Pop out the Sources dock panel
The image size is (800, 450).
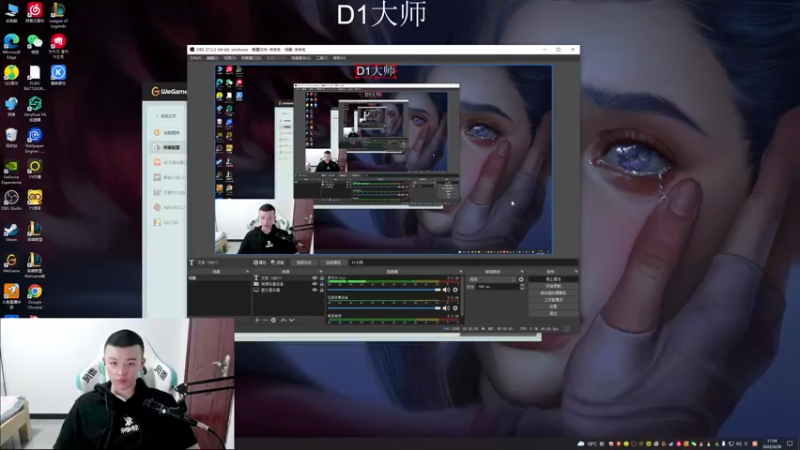tap(321, 271)
